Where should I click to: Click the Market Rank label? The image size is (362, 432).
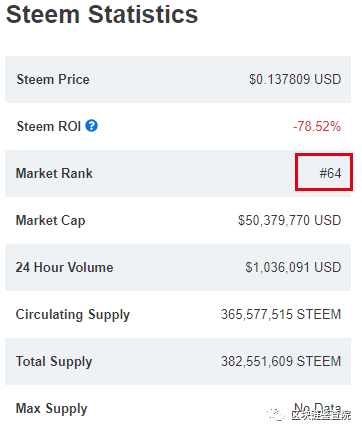pos(54,173)
